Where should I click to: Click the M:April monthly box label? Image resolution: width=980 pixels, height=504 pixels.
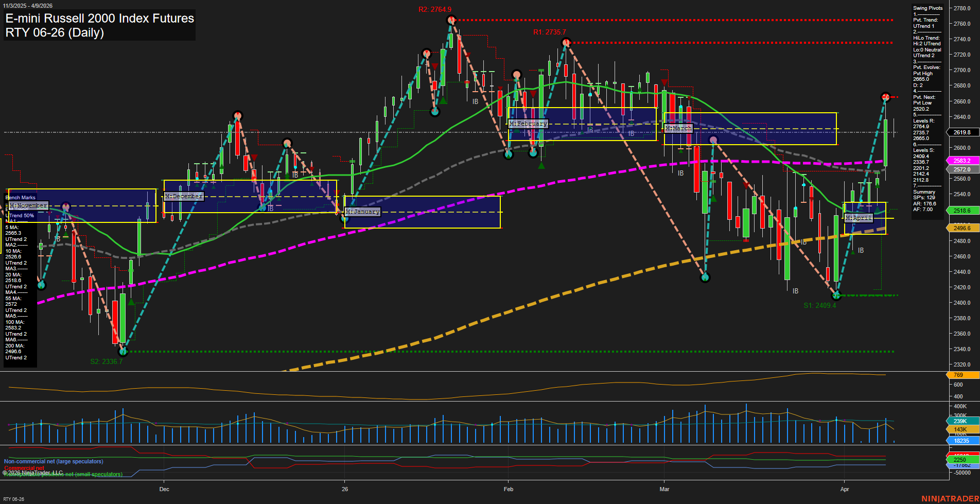click(859, 218)
